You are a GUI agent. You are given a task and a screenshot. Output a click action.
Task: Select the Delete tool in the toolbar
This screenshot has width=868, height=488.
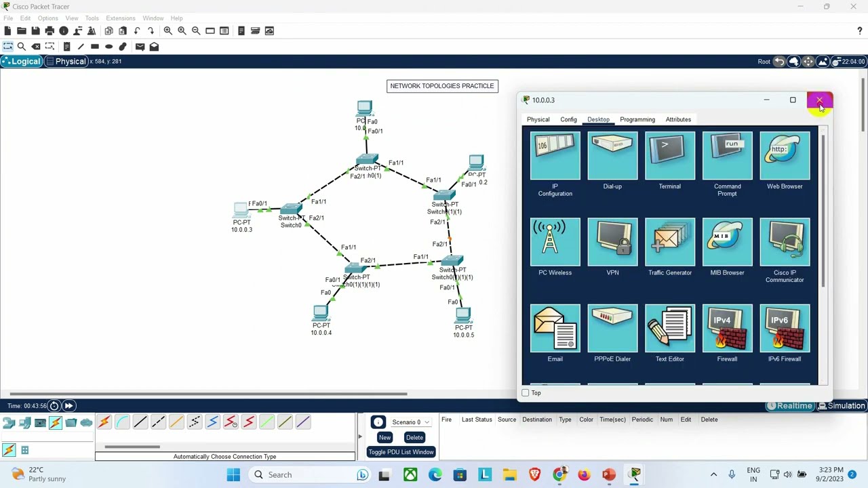[36, 47]
